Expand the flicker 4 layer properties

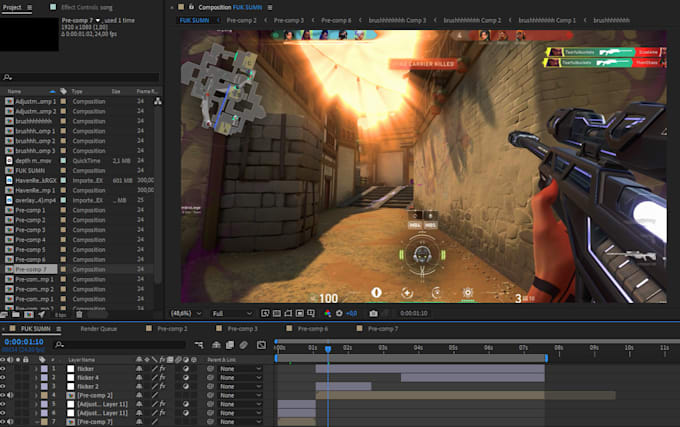(x=36, y=378)
